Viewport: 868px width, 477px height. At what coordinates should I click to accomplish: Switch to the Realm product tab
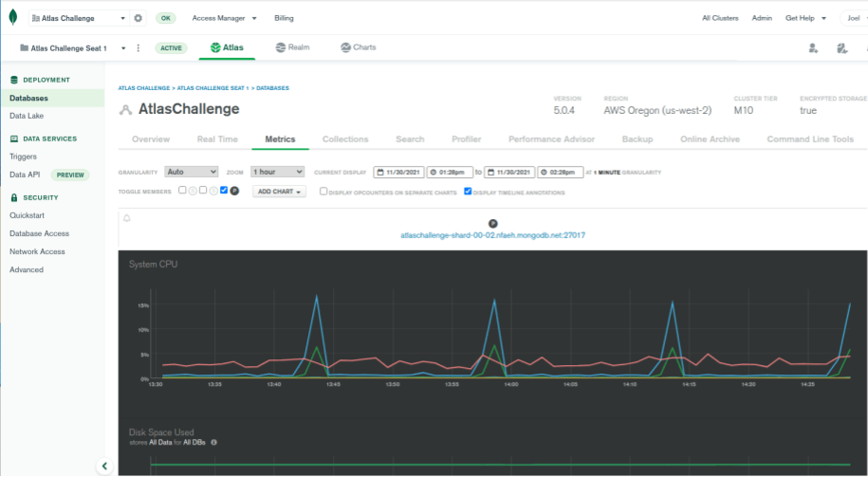[x=292, y=47]
